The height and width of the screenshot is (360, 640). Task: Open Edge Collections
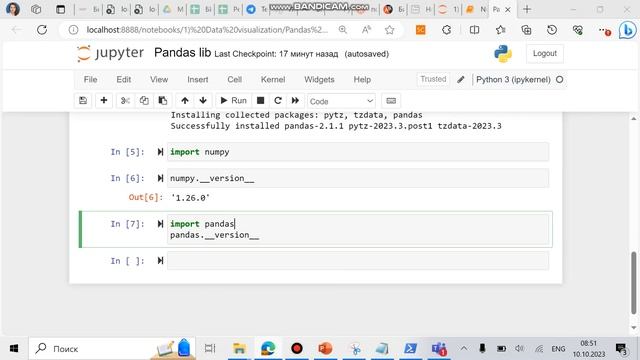coord(526,30)
